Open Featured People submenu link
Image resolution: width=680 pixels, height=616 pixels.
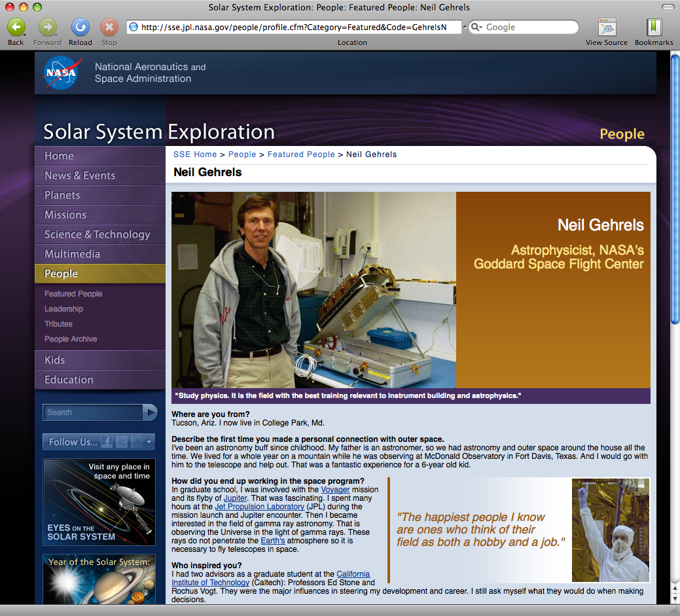[x=73, y=294]
